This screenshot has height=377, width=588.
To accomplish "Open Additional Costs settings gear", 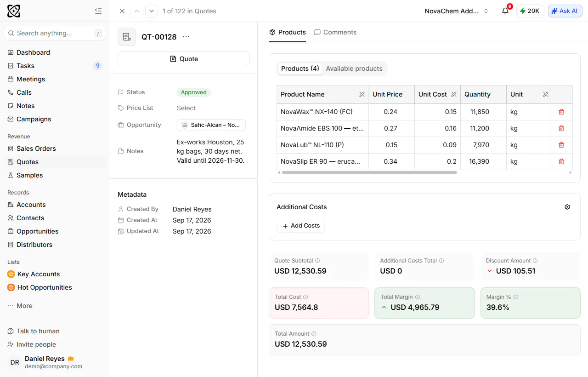I will pyautogui.click(x=567, y=207).
